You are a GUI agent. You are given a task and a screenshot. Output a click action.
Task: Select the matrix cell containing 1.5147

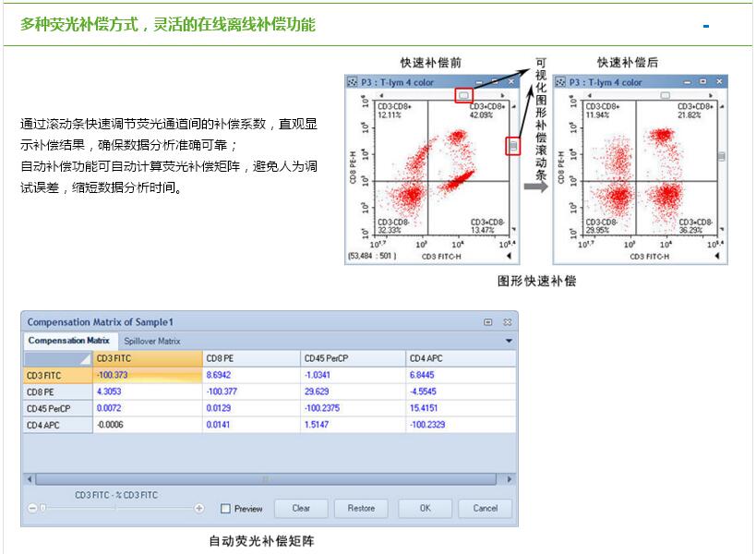tap(353, 425)
